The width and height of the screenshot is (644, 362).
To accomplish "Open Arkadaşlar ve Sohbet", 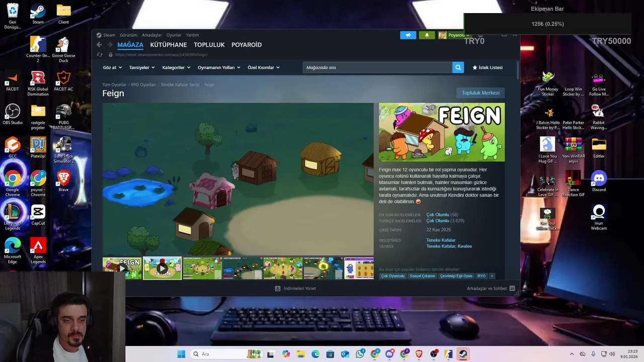I will (491, 289).
